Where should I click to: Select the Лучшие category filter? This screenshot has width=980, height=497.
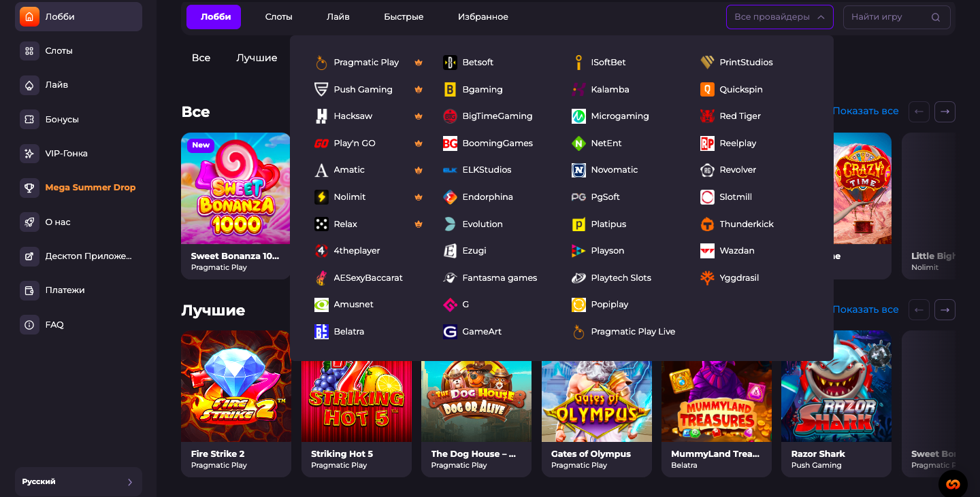[257, 58]
